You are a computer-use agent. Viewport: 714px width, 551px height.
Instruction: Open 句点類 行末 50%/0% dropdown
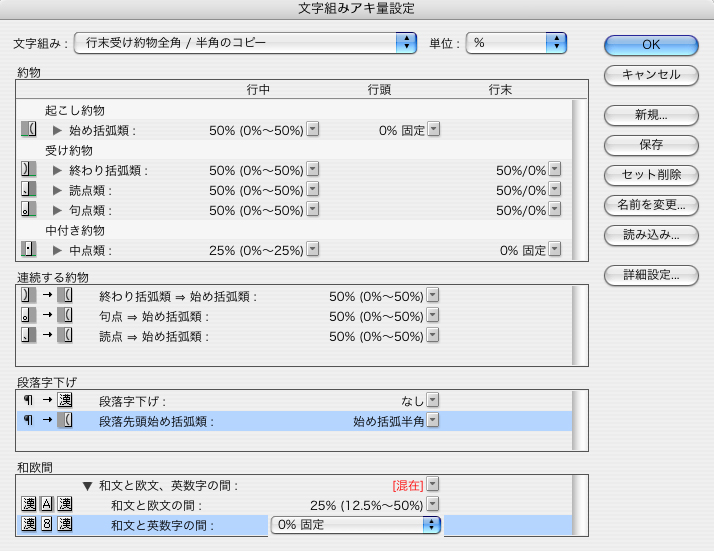555,209
